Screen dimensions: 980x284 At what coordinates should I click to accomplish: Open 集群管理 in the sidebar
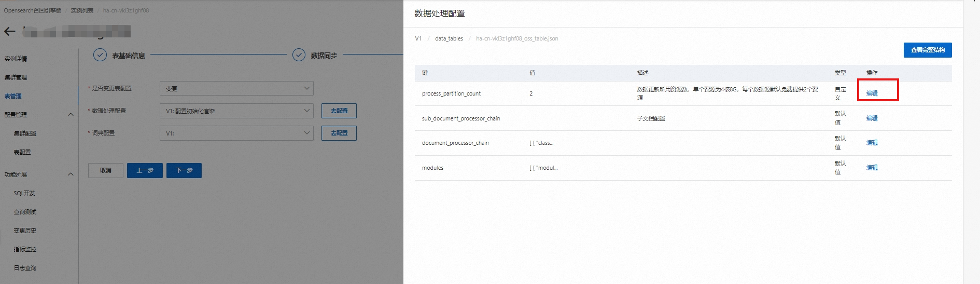coord(16,77)
